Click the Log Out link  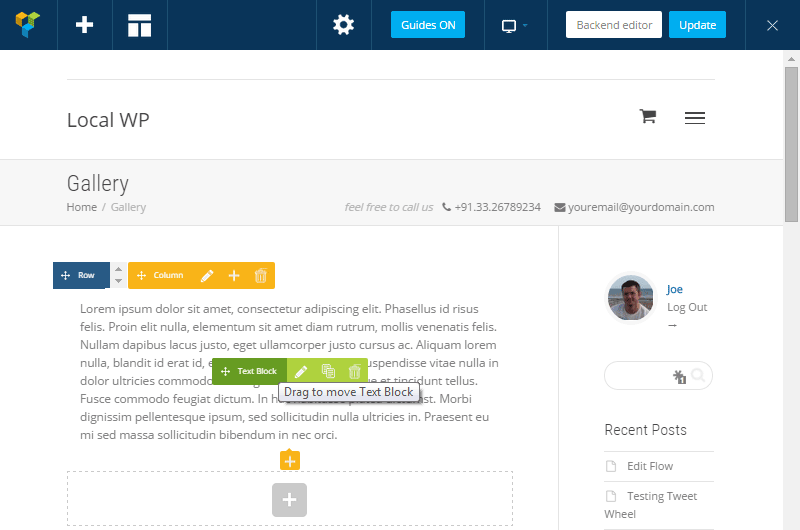click(x=687, y=307)
